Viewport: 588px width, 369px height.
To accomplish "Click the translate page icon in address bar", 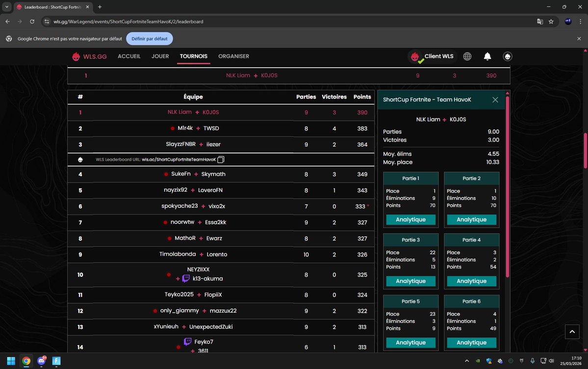I will pos(540,22).
